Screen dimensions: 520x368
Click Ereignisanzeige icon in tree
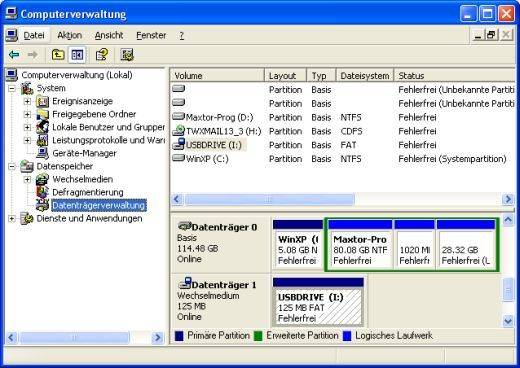click(x=42, y=101)
